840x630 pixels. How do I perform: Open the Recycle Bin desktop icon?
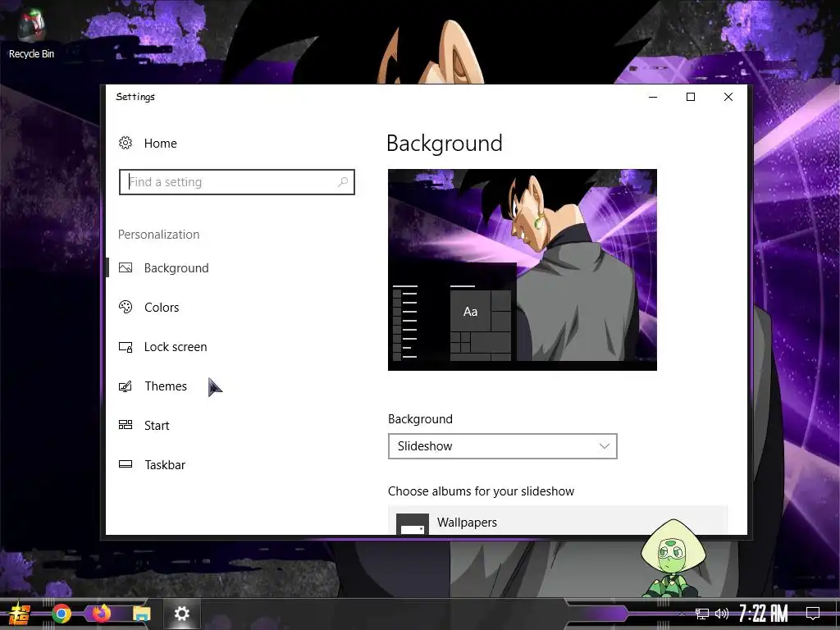click(31, 34)
